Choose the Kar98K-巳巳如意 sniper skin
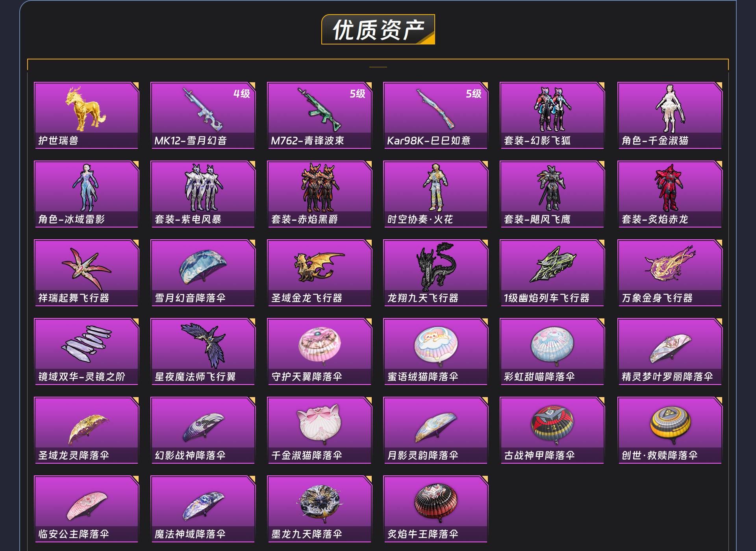This screenshot has width=756, height=551. point(436,115)
